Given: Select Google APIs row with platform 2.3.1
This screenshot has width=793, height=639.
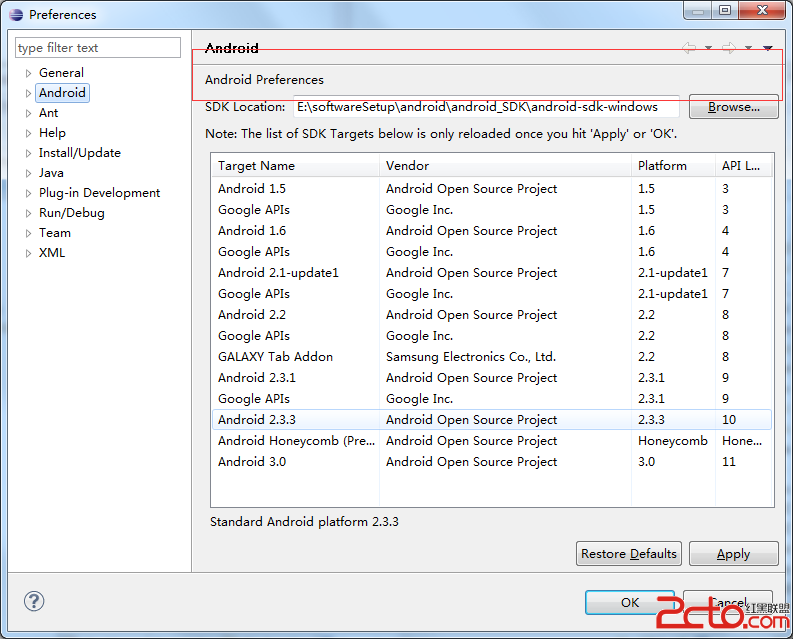Looking at the screenshot, I should 492,399.
